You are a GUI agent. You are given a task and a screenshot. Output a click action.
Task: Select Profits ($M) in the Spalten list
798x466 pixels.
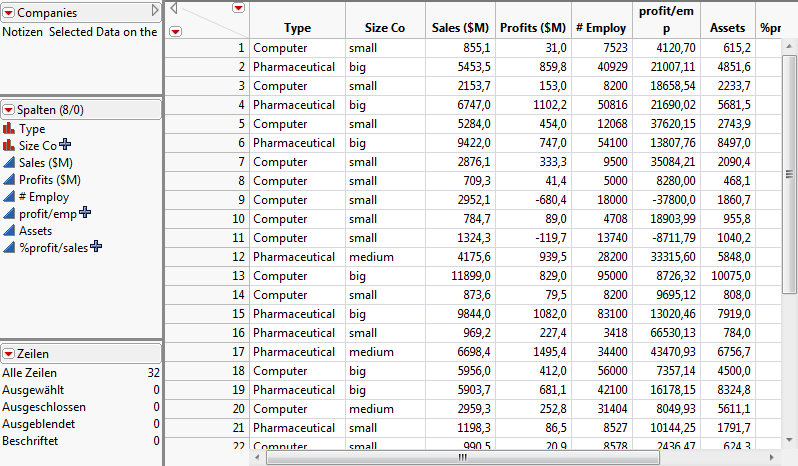(49, 180)
